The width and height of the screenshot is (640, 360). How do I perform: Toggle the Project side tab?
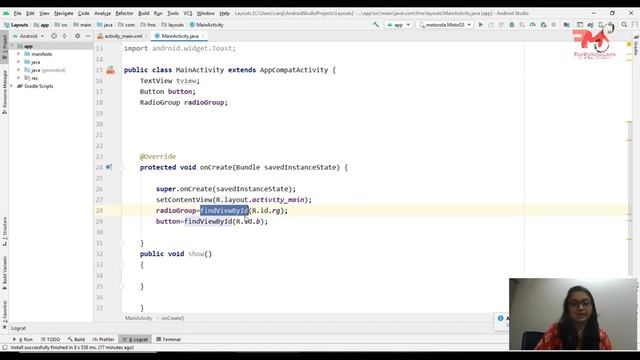(x=4, y=47)
